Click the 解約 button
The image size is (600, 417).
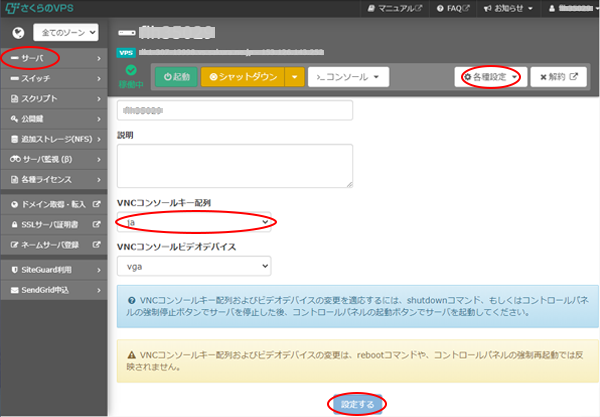(x=558, y=77)
